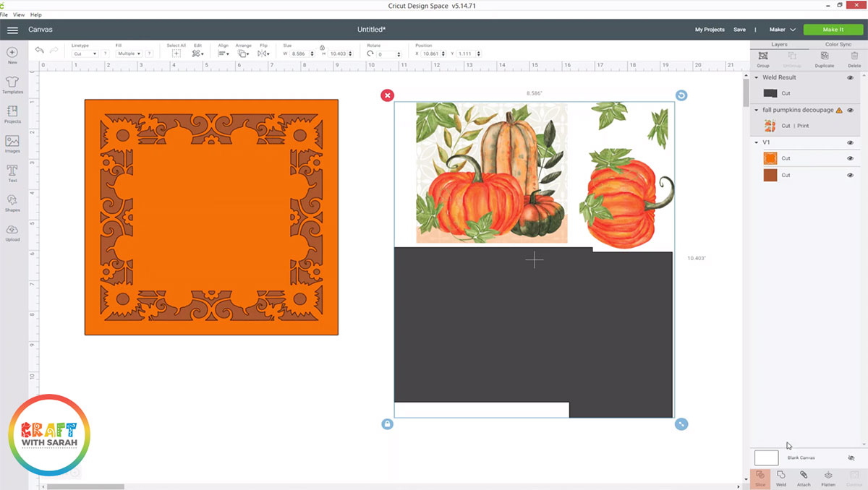Click the Position X input field
The height and width of the screenshot is (490, 868).
pyautogui.click(x=435, y=54)
